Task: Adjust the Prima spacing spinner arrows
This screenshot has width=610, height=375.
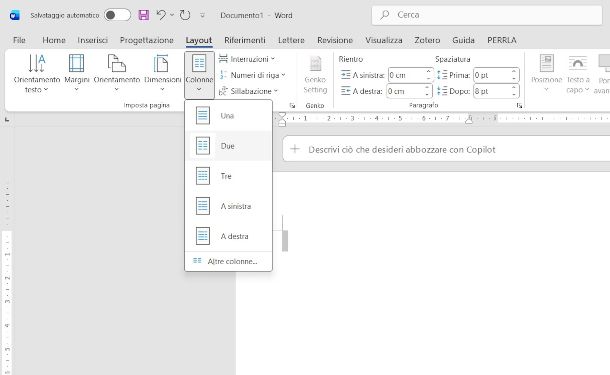Action: tap(514, 75)
